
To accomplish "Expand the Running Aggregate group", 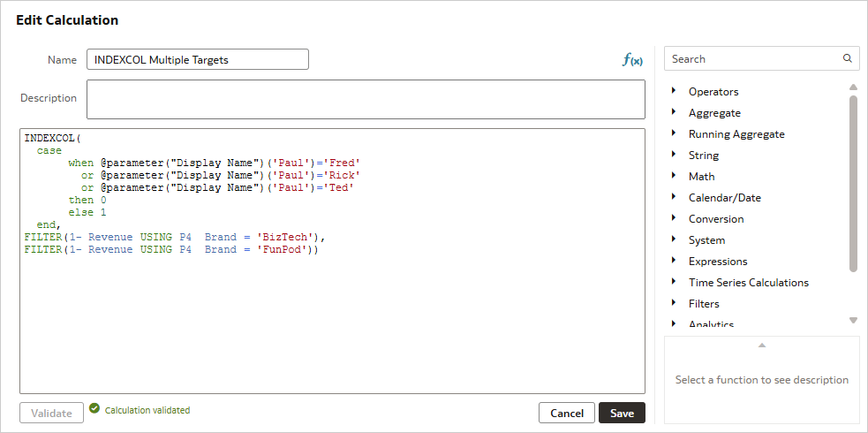I will (x=674, y=133).
